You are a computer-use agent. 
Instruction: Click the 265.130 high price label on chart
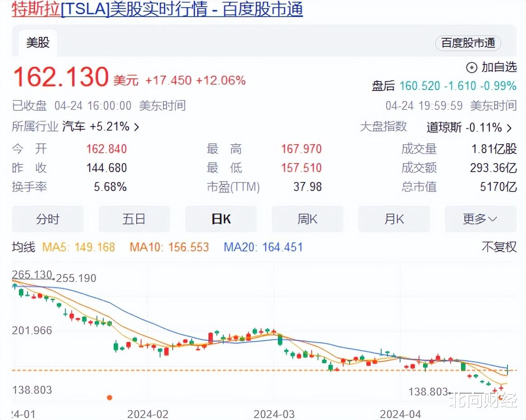tap(32, 274)
